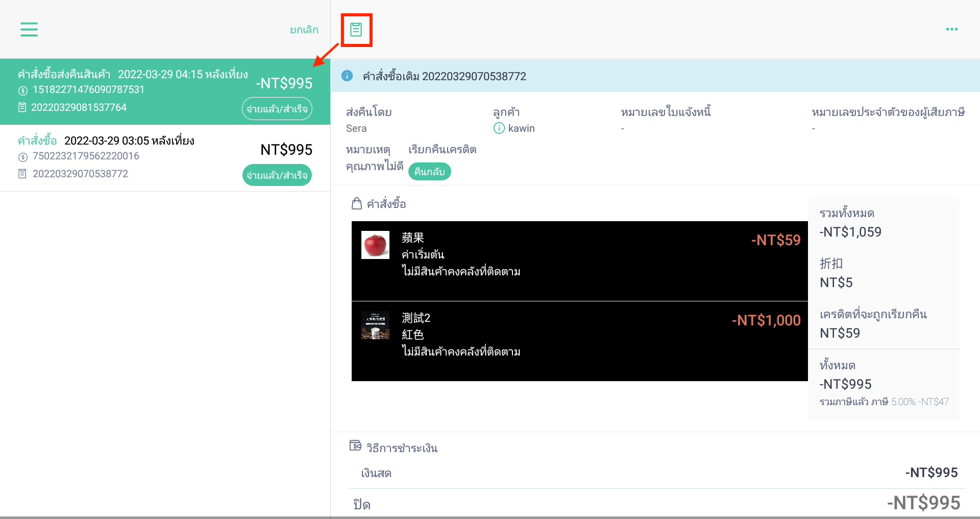Open the three-dot more options menu
This screenshot has height=519, width=980.
[x=951, y=29]
